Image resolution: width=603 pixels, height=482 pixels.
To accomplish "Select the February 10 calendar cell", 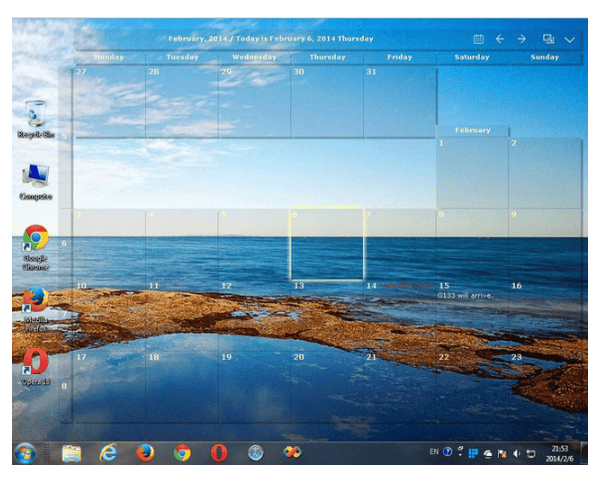I will (x=109, y=316).
